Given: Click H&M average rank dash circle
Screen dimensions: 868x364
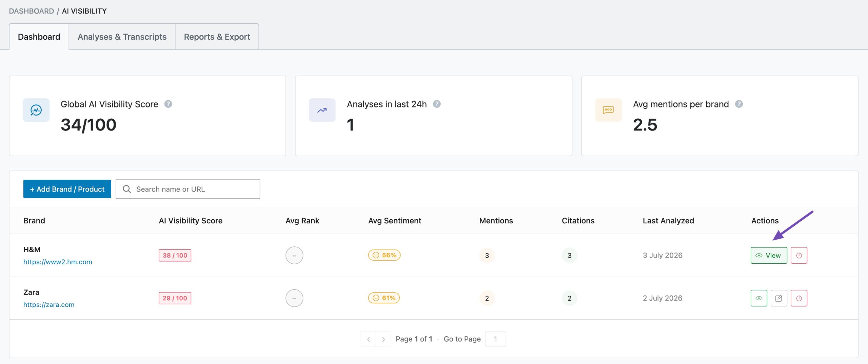Looking at the screenshot, I should (294, 255).
